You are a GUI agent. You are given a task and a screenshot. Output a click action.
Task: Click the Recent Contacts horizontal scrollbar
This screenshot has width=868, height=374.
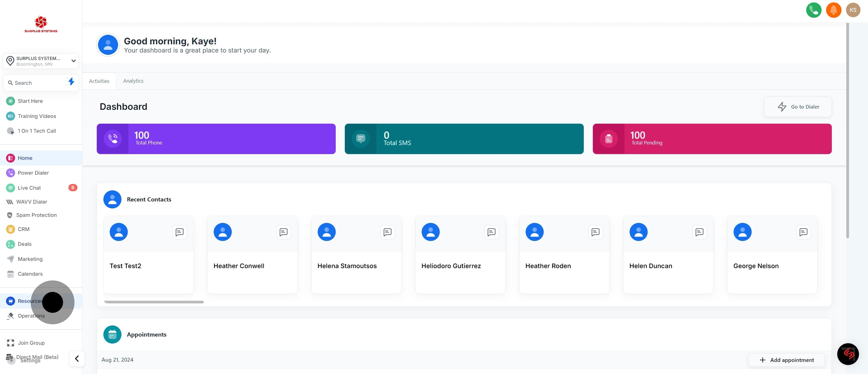154,302
